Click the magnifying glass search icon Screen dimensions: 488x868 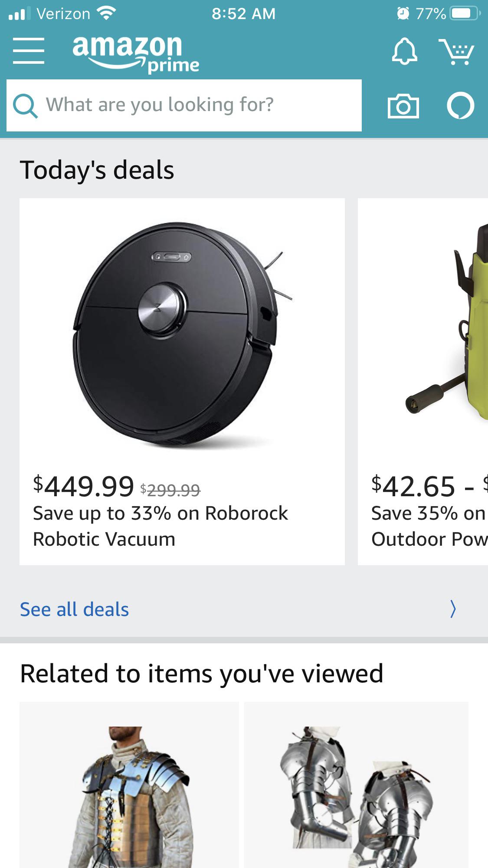27,105
